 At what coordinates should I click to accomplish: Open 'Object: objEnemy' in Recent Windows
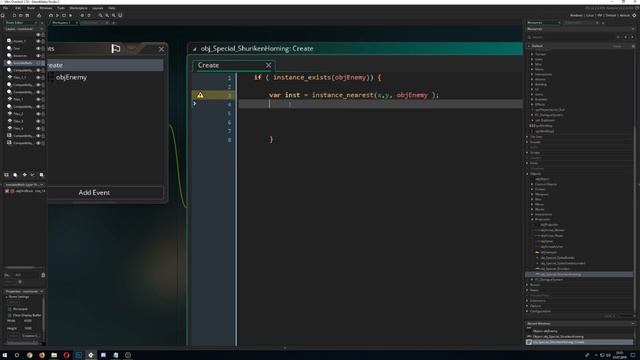tap(545, 331)
